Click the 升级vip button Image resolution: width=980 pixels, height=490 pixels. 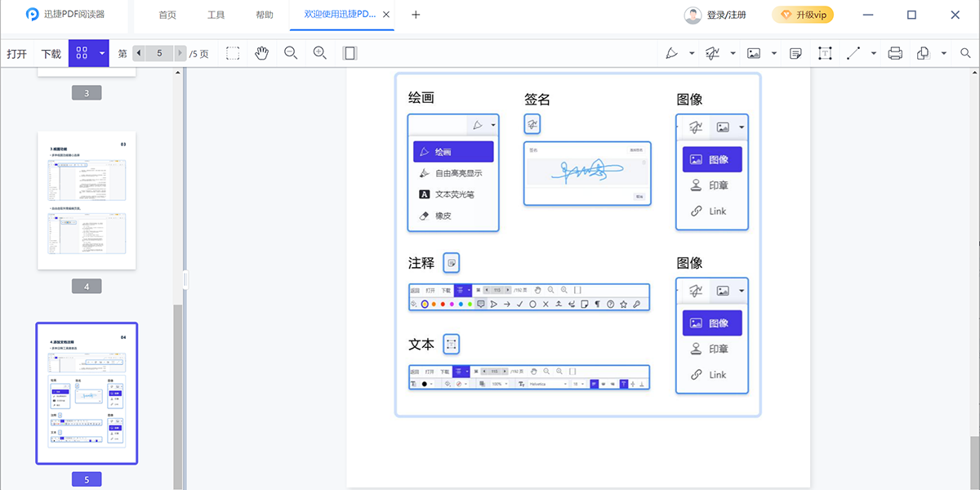[x=803, y=15]
